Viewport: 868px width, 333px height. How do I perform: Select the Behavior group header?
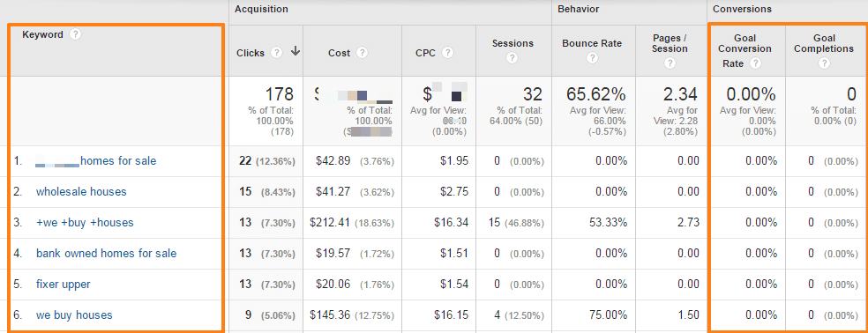pyautogui.click(x=579, y=10)
